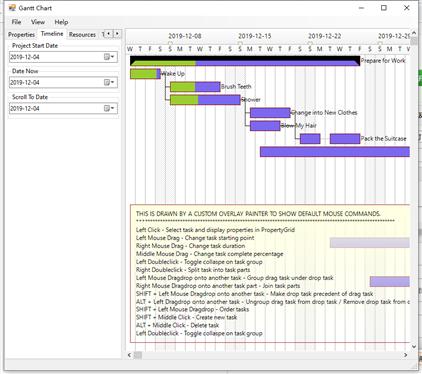Select the Timeline tab

[x=52, y=34]
